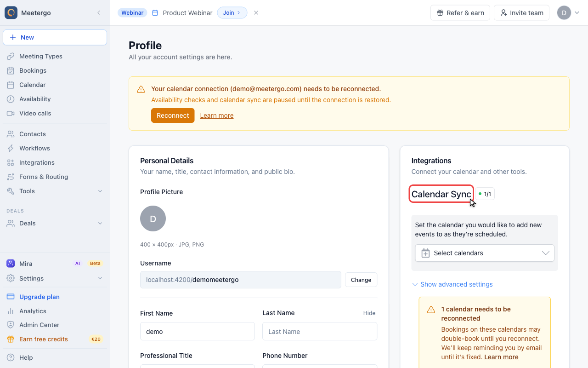Click the orange Reconnect button

(x=173, y=115)
